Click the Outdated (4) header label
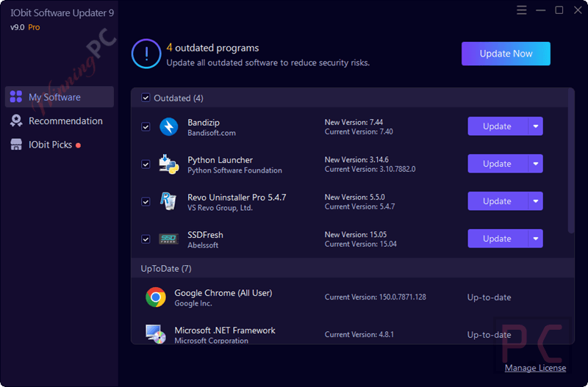This screenshot has width=588, height=387. 179,98
